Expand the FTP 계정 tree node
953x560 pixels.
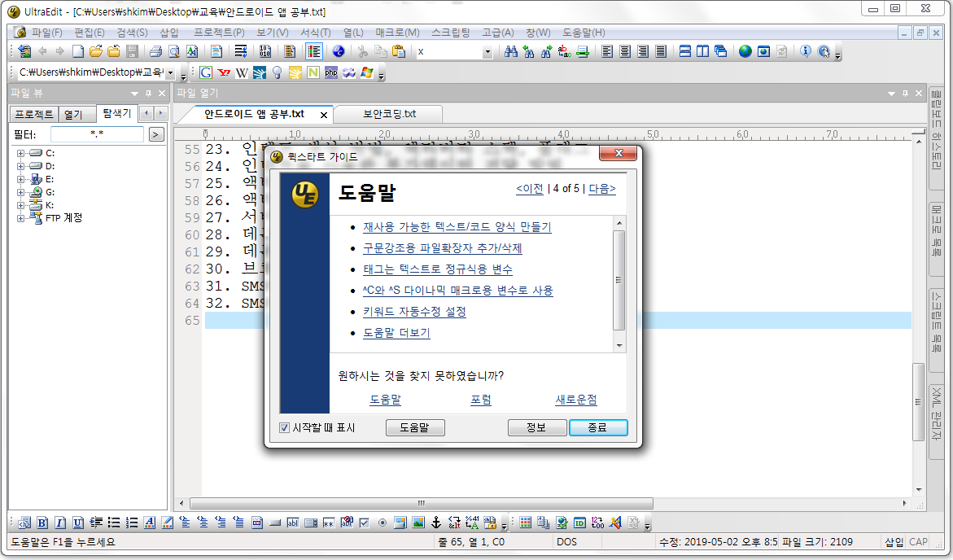(x=20, y=218)
